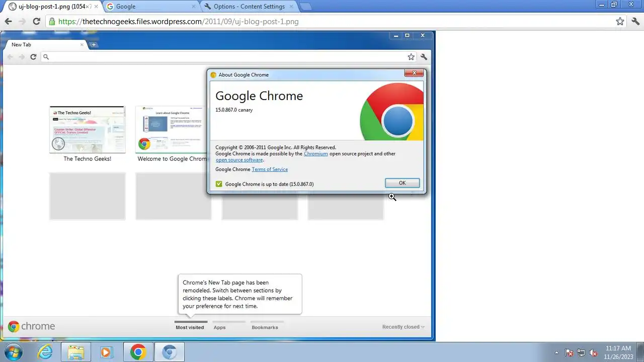
Task: Close the About Google Chrome dialog
Action: coord(414,73)
